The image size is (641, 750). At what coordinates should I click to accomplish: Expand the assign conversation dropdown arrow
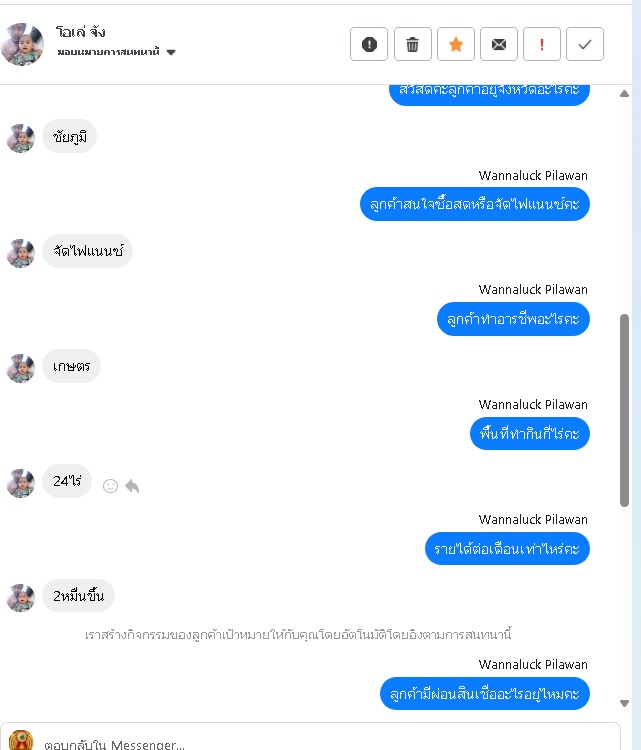[171, 52]
